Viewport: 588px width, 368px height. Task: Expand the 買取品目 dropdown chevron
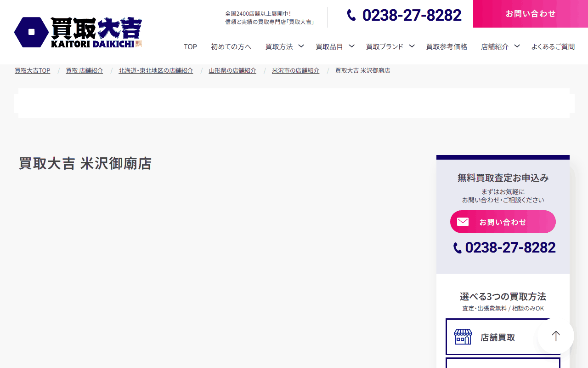click(x=351, y=46)
